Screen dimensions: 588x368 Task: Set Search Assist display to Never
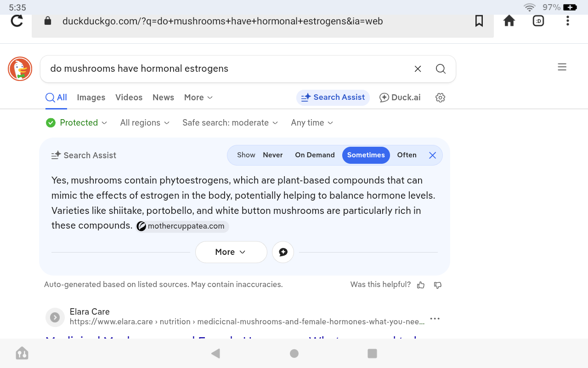(272, 155)
